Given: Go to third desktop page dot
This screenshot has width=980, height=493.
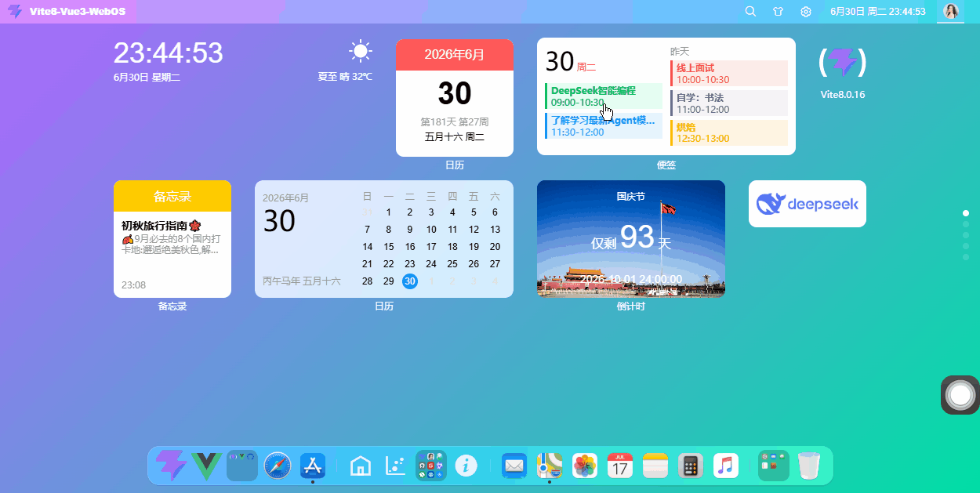Looking at the screenshot, I should (966, 235).
